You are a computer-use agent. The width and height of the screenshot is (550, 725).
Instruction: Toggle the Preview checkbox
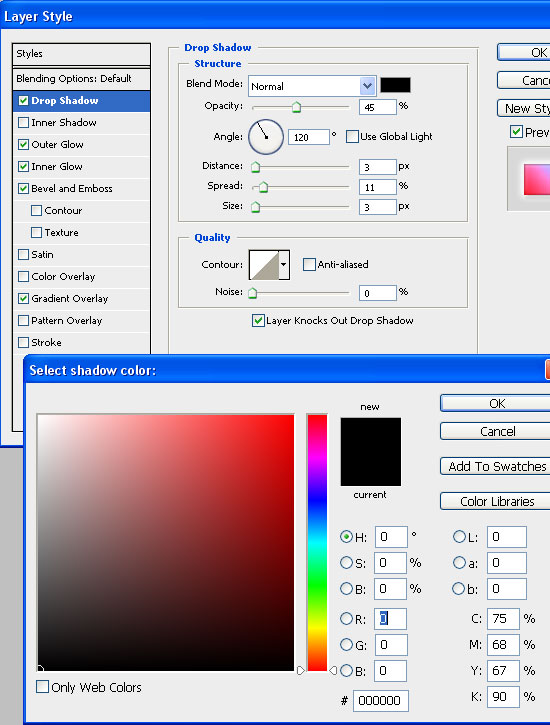[517, 132]
